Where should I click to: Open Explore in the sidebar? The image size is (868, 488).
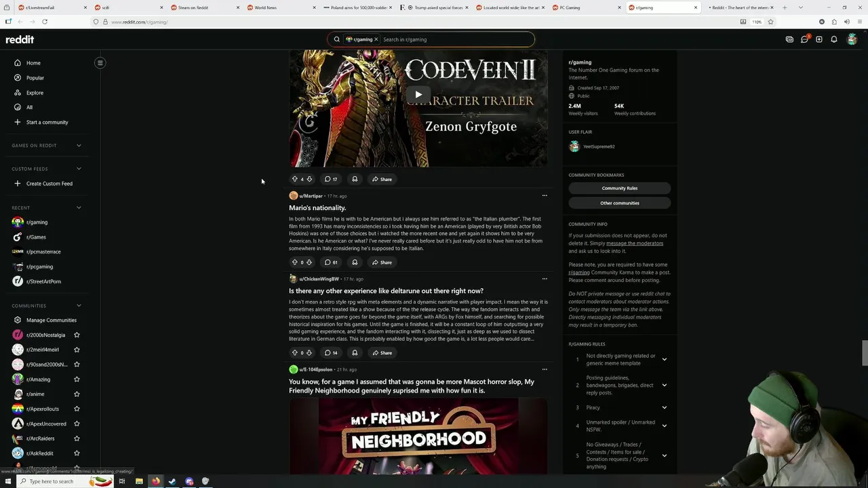(x=35, y=93)
